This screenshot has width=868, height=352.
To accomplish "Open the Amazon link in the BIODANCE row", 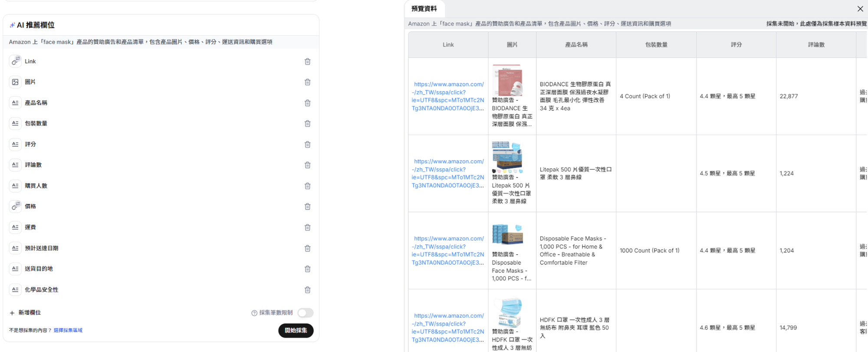I will (448, 96).
